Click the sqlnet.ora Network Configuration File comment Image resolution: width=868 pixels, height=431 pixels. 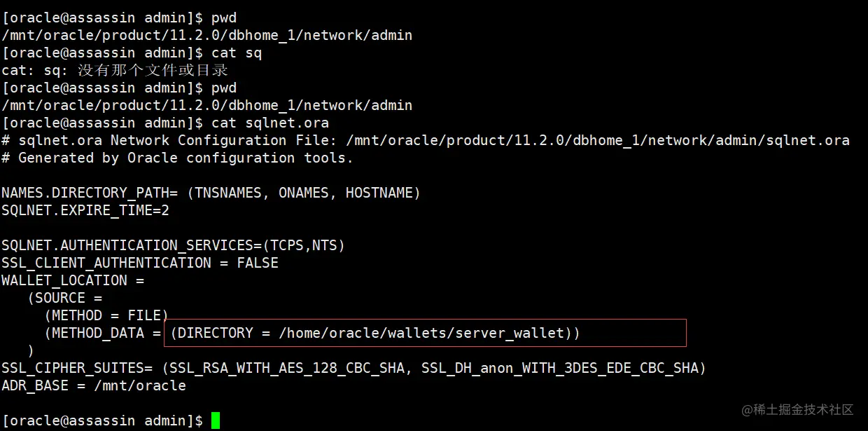[426, 140]
